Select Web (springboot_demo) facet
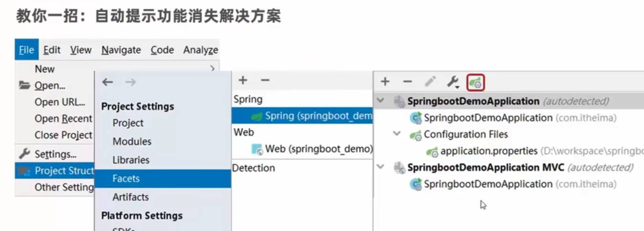This screenshot has height=231, width=644. point(318,149)
